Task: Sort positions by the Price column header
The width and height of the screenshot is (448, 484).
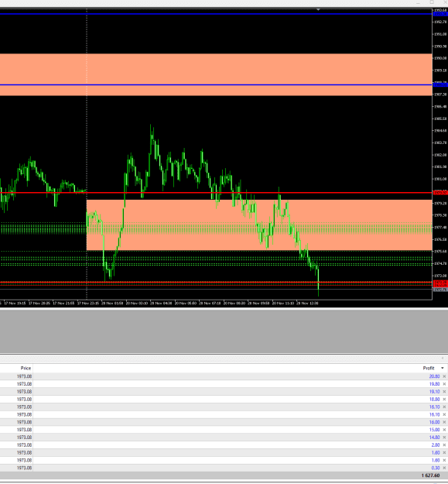Action: click(26, 369)
